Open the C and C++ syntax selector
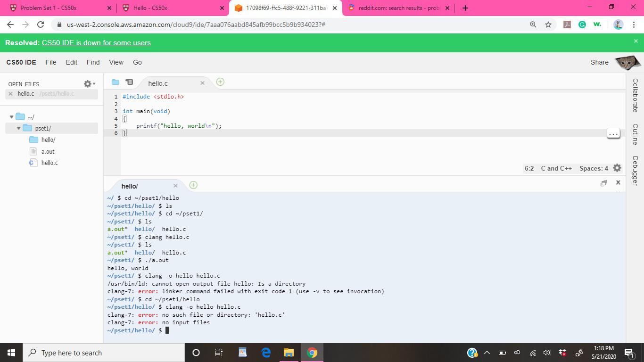Viewport: 644px width, 362px height. point(556,168)
